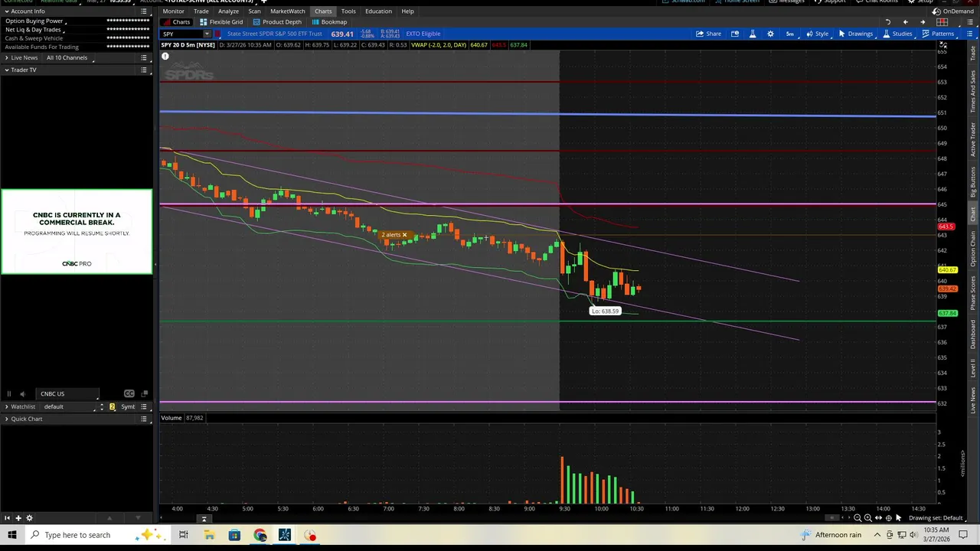Viewport: 980px width, 551px height.
Task: Open Account Info panel menu icon
Action: (144, 11)
